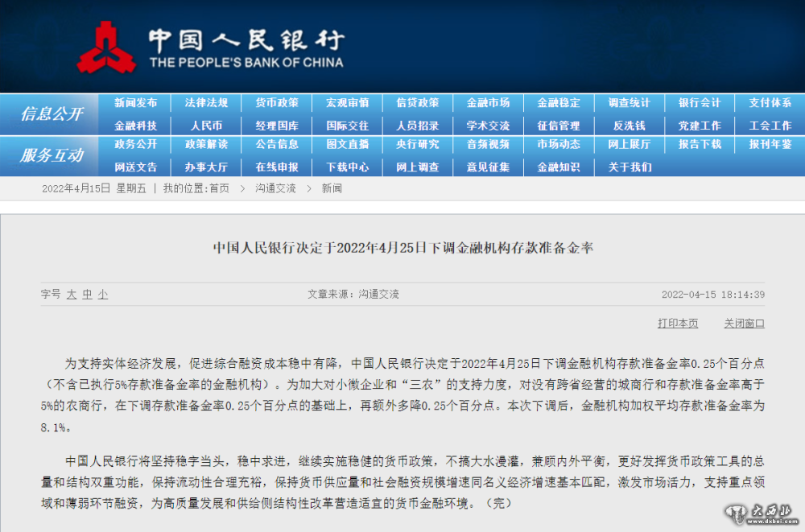Open the 服务互动 section header
Image resolution: width=805 pixels, height=532 pixels.
click(52, 155)
